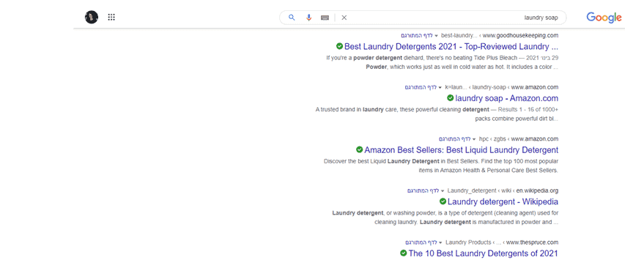
Task: Start voice search with microphone icon
Action: click(309, 18)
